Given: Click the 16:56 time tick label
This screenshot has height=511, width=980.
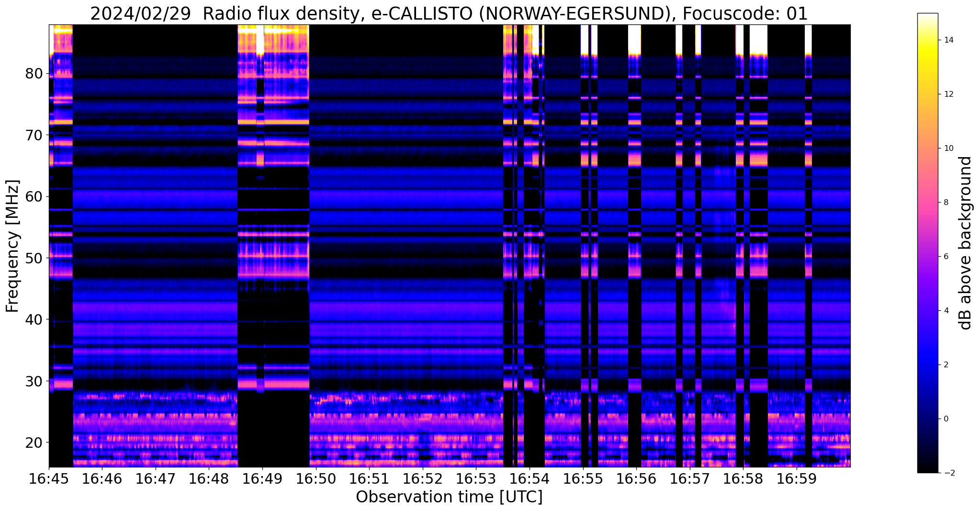Looking at the screenshot, I should click(x=636, y=478).
